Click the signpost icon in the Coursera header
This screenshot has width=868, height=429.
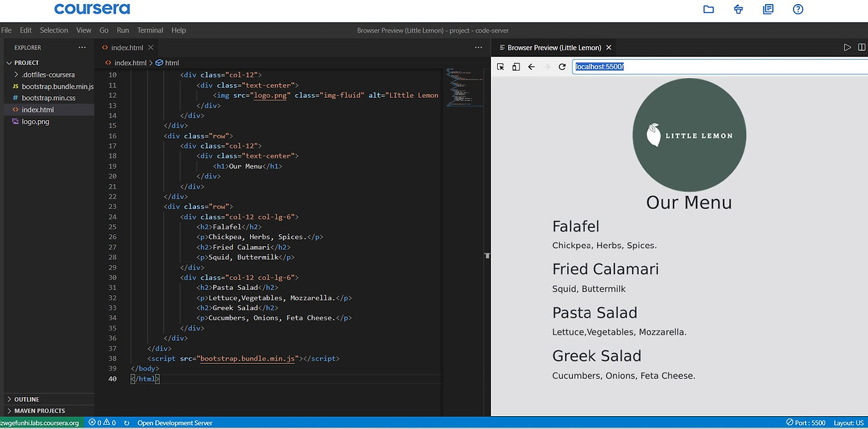[x=738, y=10]
